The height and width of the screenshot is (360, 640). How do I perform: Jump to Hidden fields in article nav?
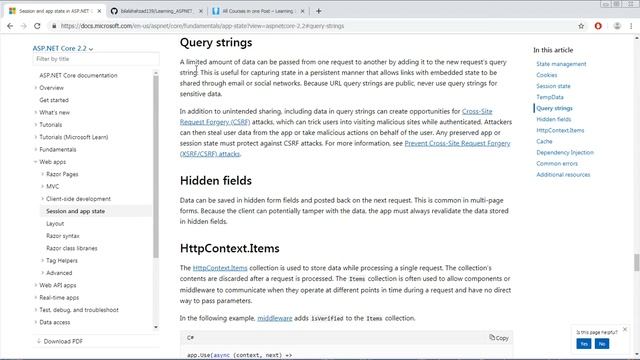pyautogui.click(x=553, y=119)
